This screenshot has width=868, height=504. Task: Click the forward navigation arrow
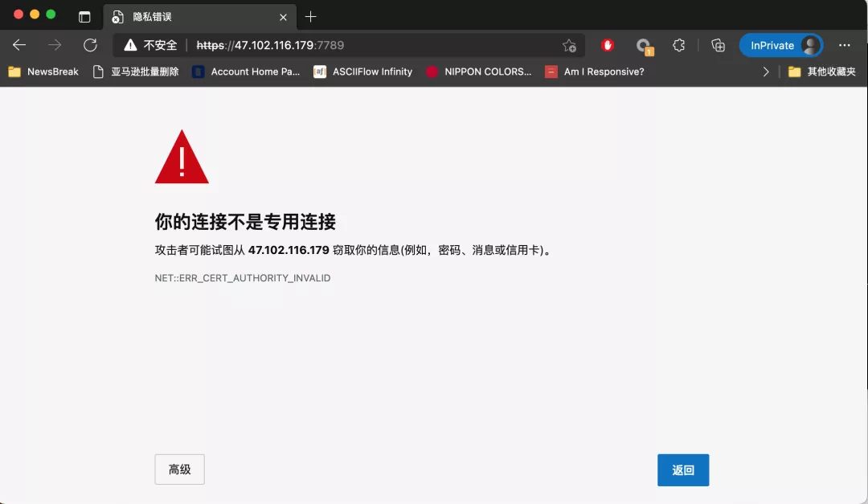55,45
